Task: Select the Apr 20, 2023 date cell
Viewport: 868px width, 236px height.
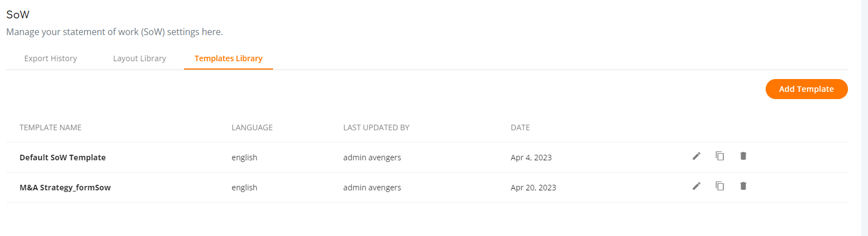Action: [x=533, y=188]
